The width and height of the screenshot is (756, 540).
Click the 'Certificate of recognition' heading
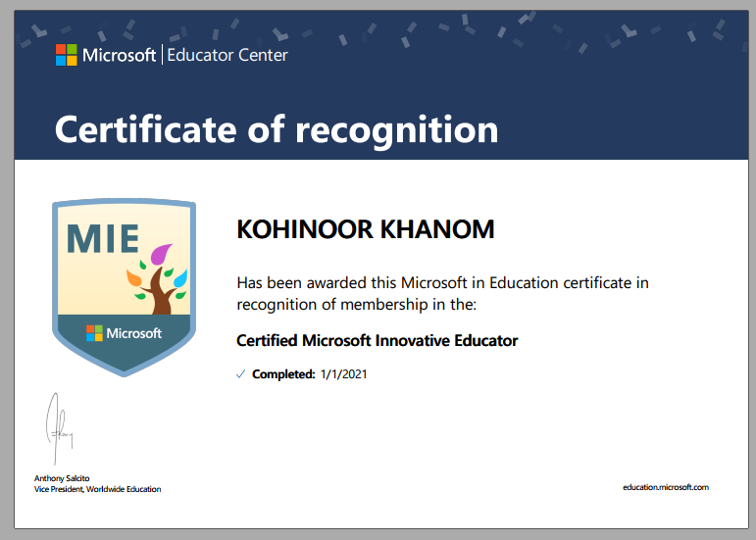pos(277,129)
